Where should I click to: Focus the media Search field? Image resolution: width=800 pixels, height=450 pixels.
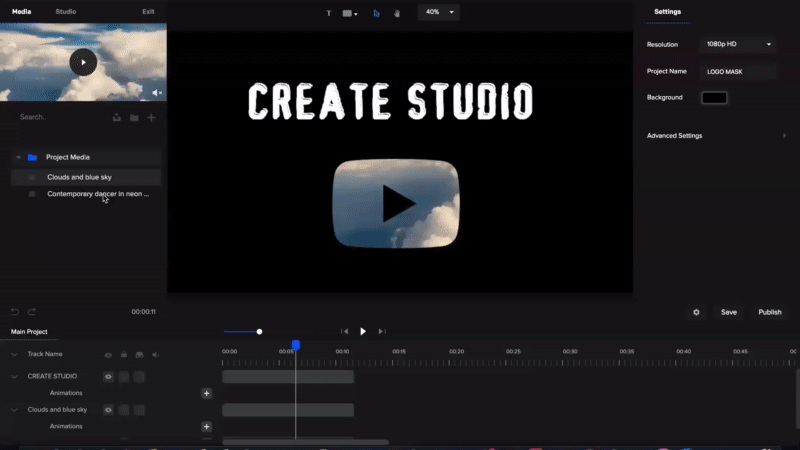tap(61, 117)
